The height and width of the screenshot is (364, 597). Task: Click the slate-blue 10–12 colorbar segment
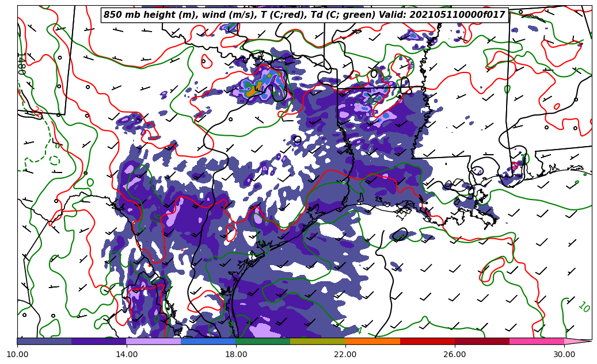[44, 341]
